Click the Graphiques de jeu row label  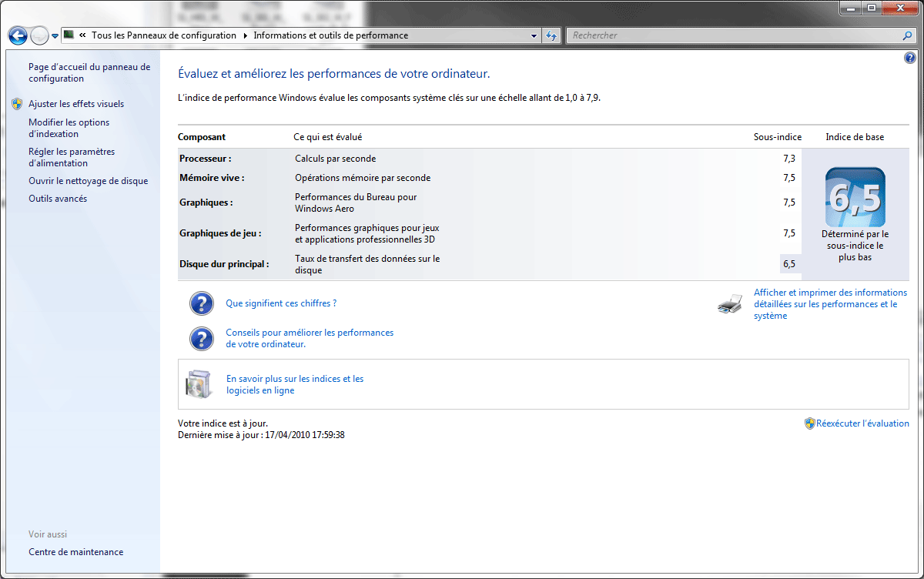pos(220,233)
